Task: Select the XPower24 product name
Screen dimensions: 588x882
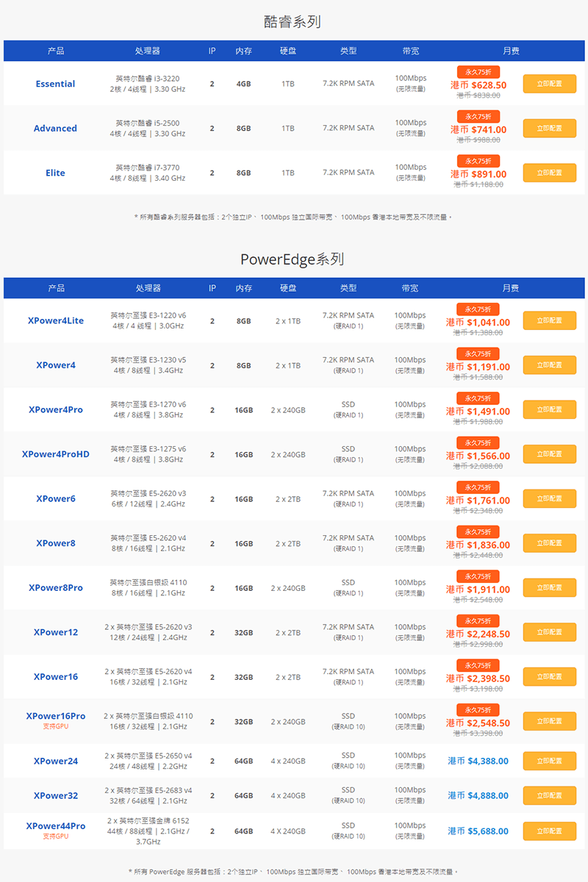Action: (56, 761)
